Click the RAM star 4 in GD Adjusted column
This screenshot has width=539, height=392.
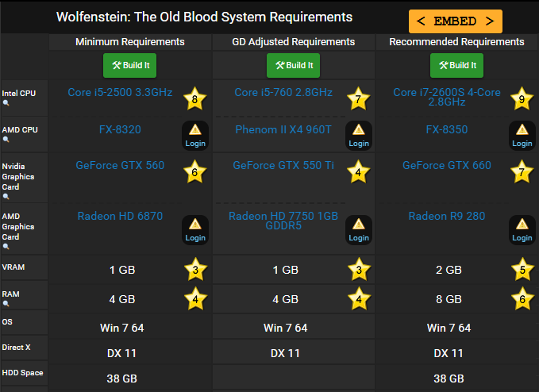point(360,299)
